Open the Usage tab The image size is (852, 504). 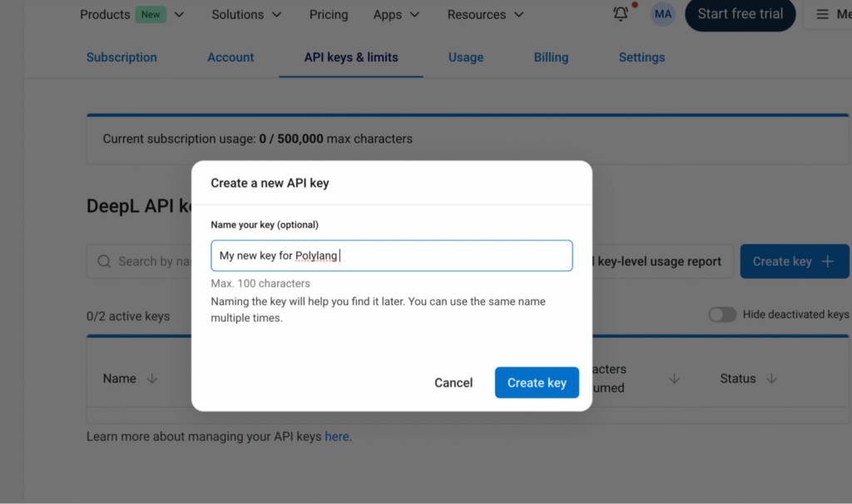click(465, 57)
